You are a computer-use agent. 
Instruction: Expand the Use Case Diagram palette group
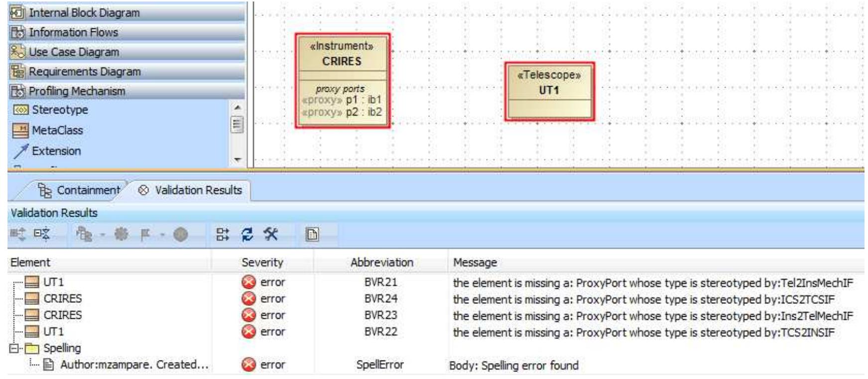point(126,52)
